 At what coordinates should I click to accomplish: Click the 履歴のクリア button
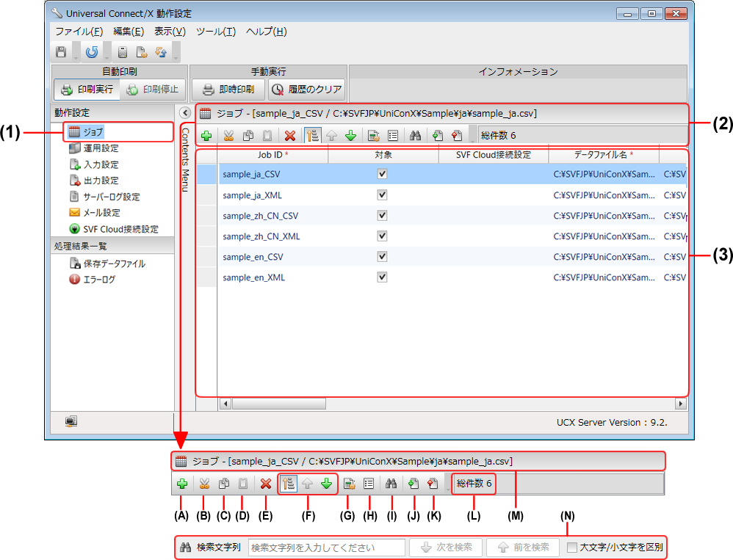[x=307, y=90]
